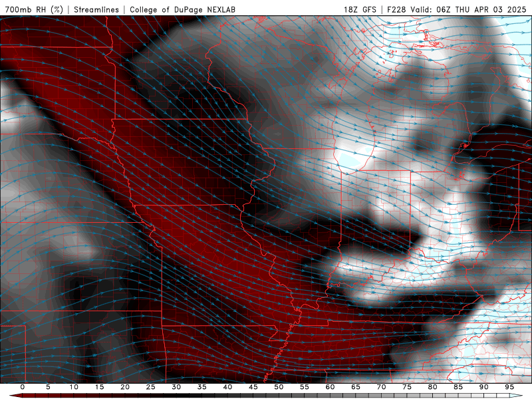Select the 20 value on the color scale
The width and height of the screenshot is (532, 399).
[125, 387]
